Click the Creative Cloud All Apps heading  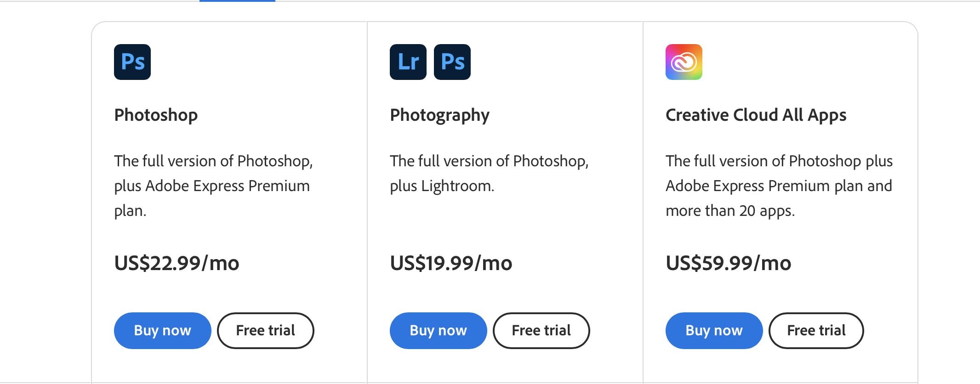click(756, 115)
